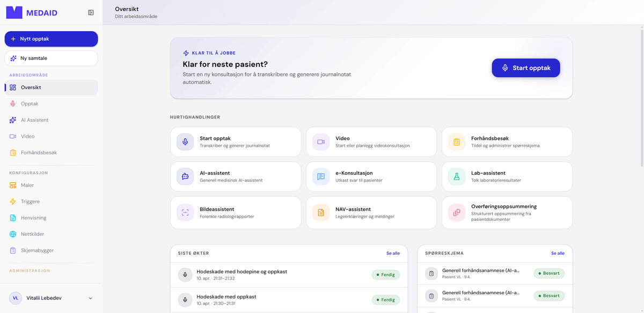644x313 pixels.
Task: Click the large Start opptak button
Action: coord(526,68)
